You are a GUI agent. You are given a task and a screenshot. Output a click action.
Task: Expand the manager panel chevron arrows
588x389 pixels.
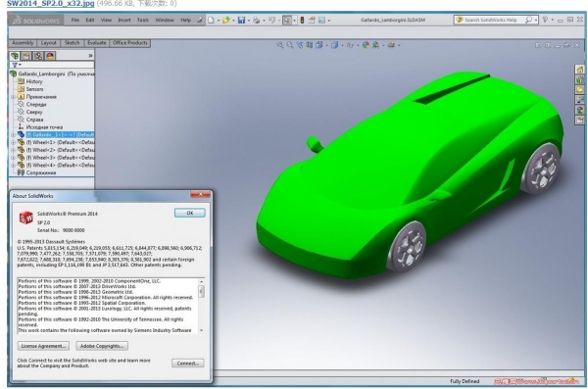(x=90, y=56)
